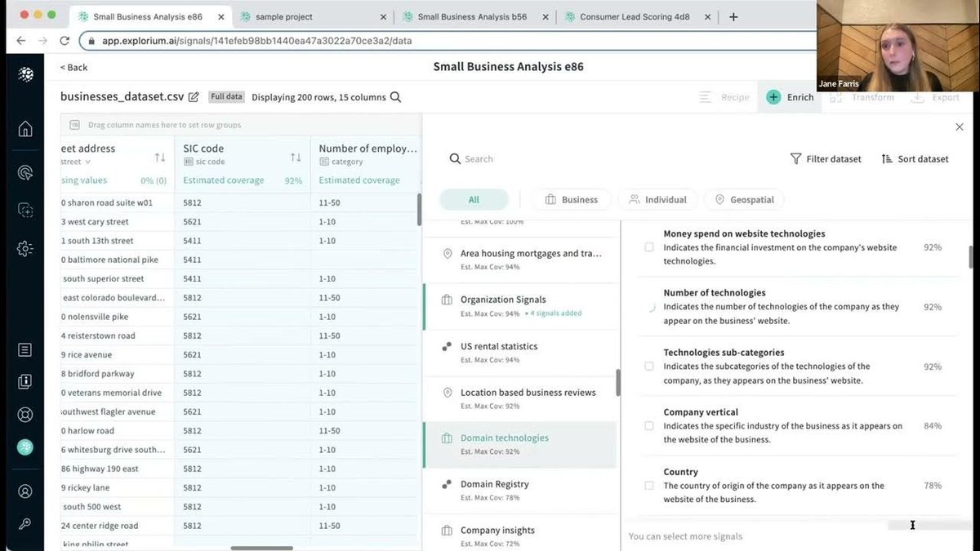Image resolution: width=980 pixels, height=551 pixels.
Task: Switch to the Consumer Lead Scoring 4d8 tab
Action: [633, 15]
